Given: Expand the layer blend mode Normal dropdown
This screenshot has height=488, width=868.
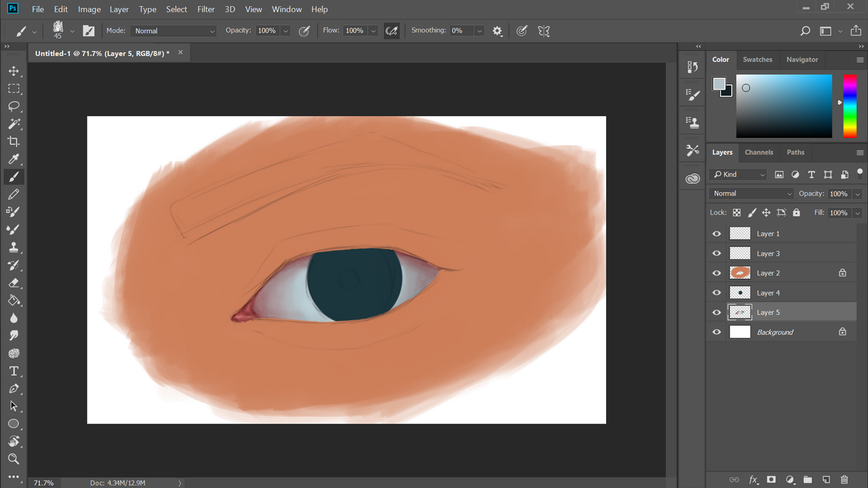Looking at the screenshot, I should 751,193.
